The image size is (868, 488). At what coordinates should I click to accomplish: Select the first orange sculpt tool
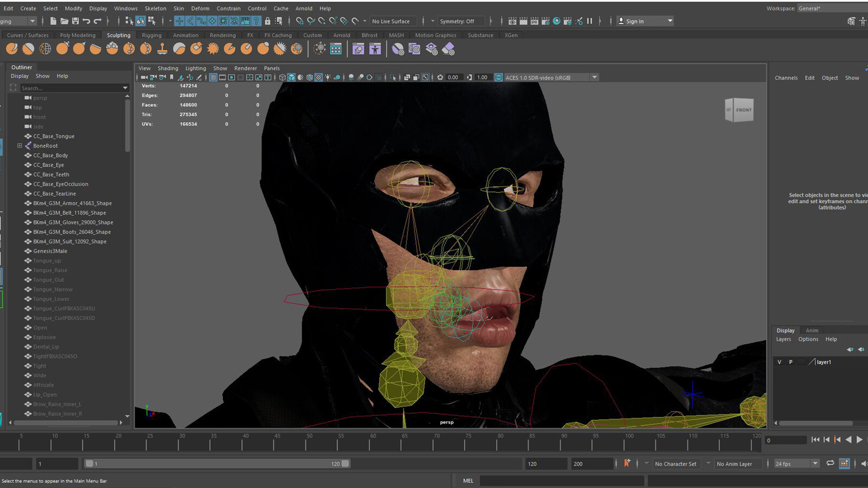pyautogui.click(x=11, y=49)
